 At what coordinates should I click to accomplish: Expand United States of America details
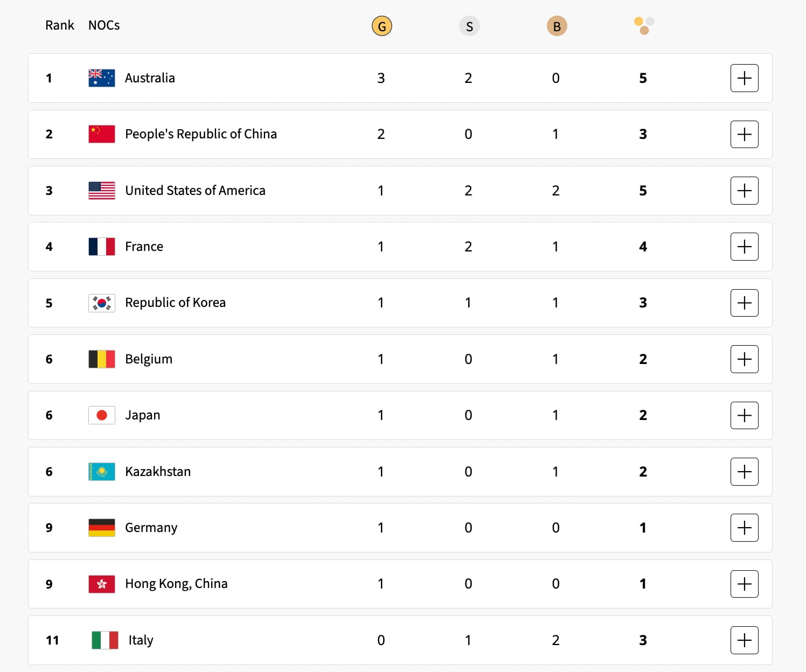coord(744,191)
